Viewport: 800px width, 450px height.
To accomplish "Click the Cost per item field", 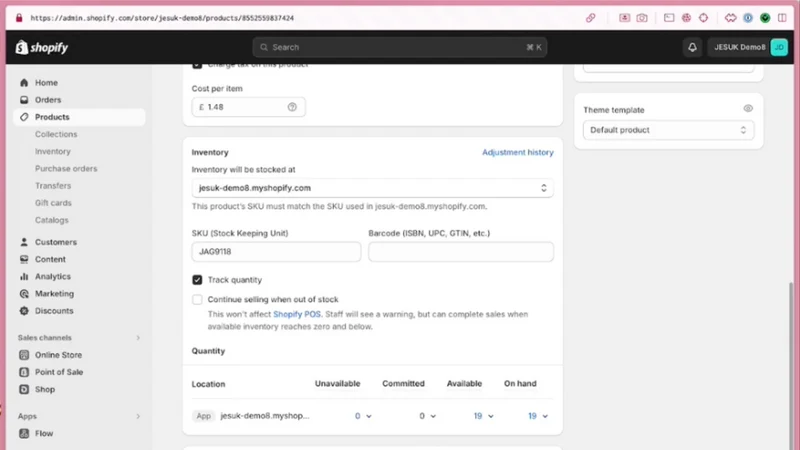I will point(248,107).
